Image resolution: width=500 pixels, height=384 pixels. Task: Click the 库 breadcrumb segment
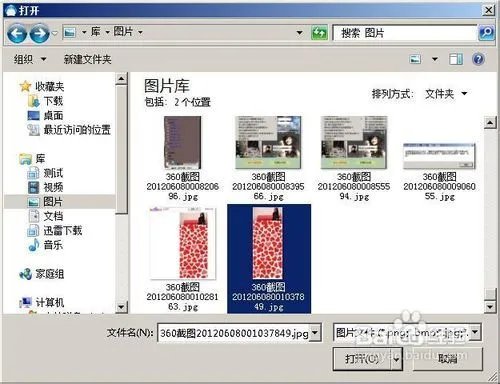(96, 32)
